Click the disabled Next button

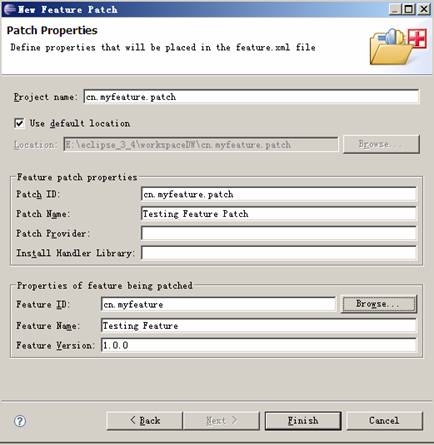click(x=221, y=421)
